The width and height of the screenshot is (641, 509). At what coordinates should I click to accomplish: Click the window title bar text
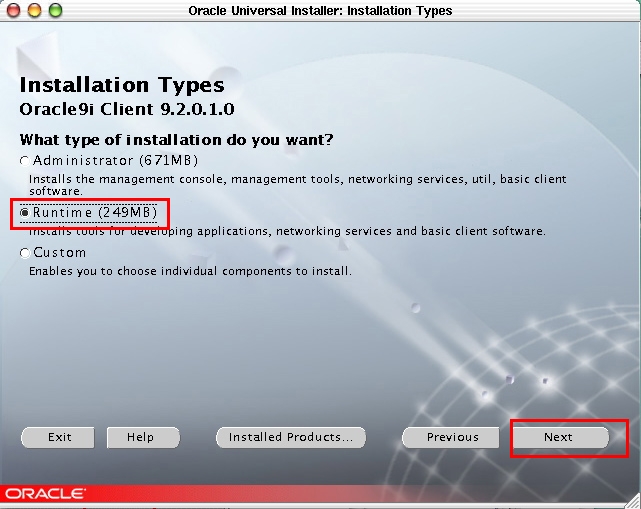click(x=320, y=11)
